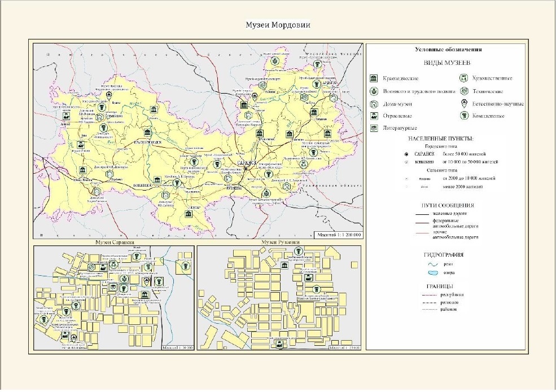Click the Комплексные museum legend icon

point(464,116)
